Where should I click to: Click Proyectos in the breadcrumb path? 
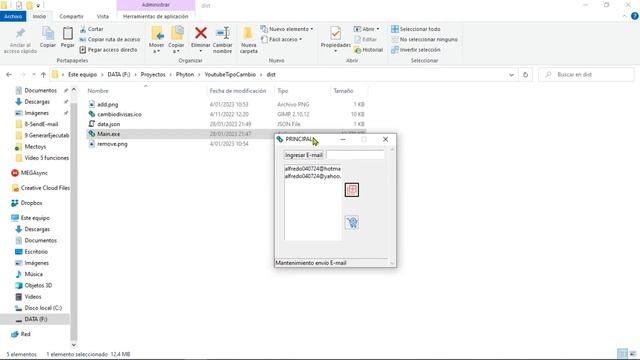click(153, 75)
